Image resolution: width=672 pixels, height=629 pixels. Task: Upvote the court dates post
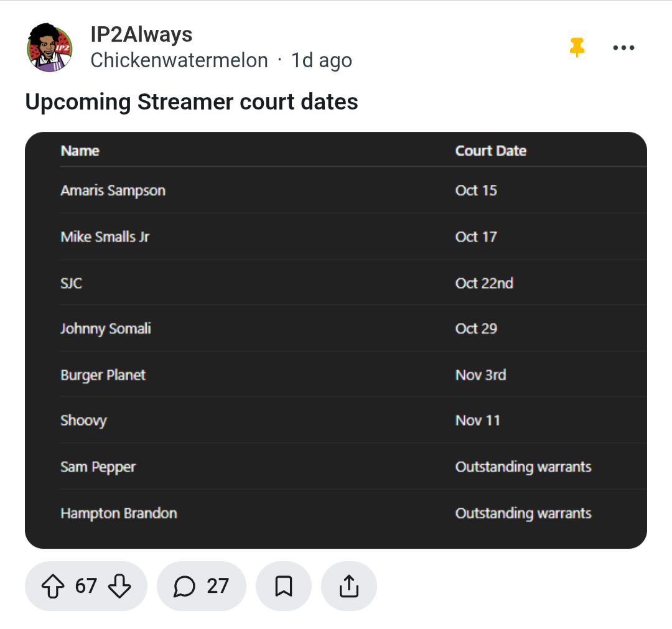pos(53,586)
